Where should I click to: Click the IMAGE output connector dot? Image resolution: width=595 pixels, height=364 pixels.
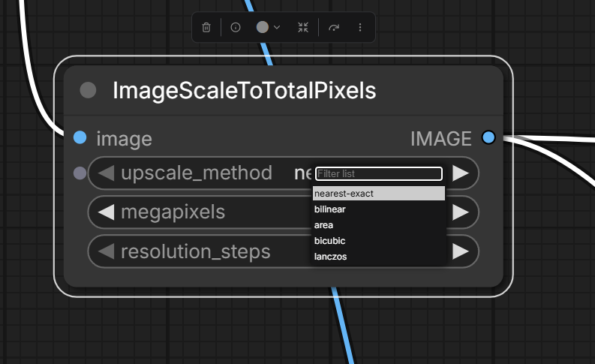(x=488, y=137)
